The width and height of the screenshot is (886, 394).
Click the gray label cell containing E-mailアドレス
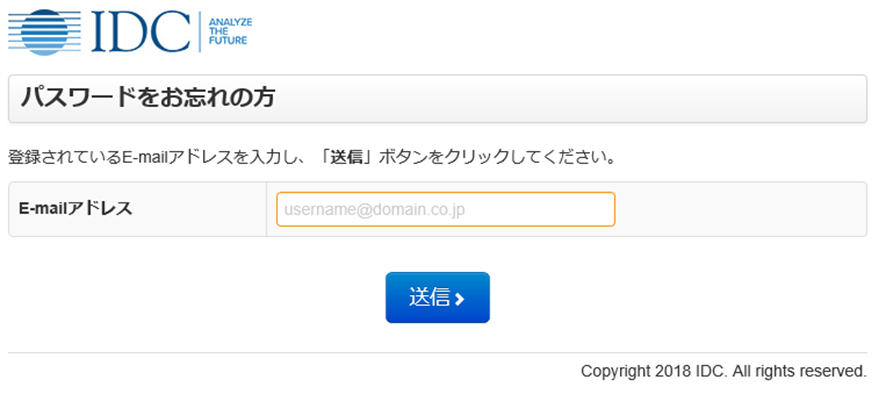tap(137, 209)
